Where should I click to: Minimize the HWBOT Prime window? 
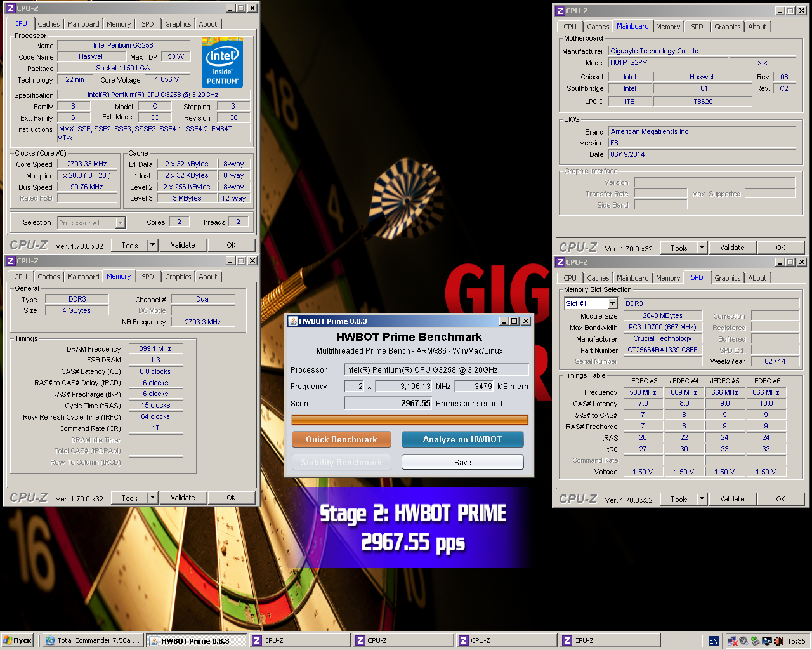(x=504, y=321)
